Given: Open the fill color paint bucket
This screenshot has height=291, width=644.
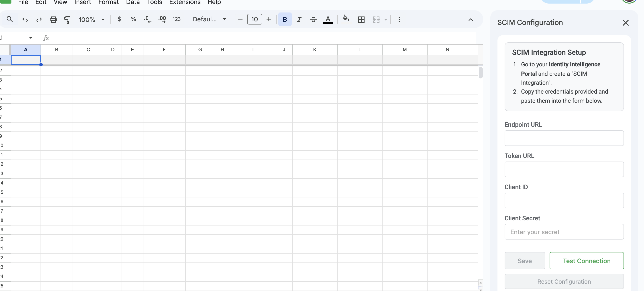Looking at the screenshot, I should 346,19.
